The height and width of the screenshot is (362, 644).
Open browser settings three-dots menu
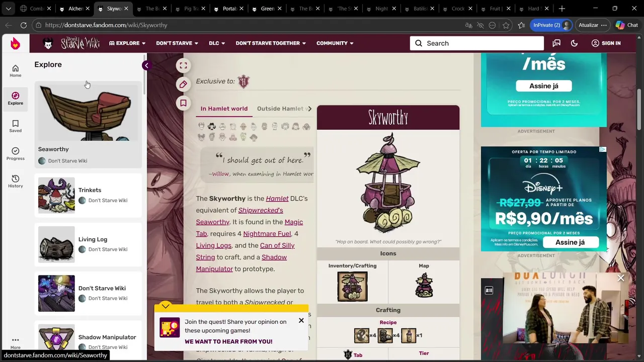coord(604,25)
